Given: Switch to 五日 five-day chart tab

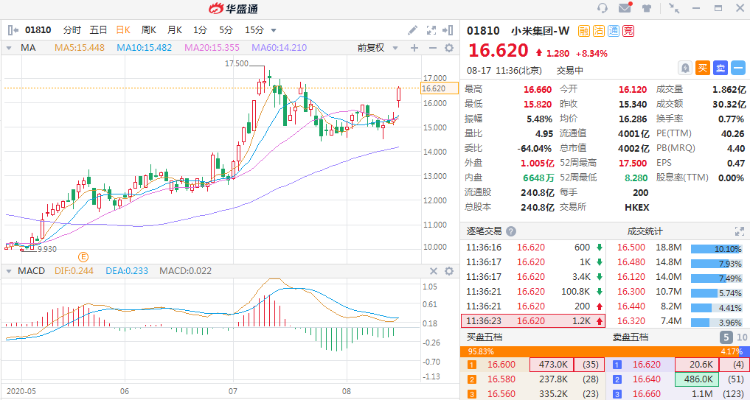Looking at the screenshot, I should pyautogui.click(x=99, y=30).
